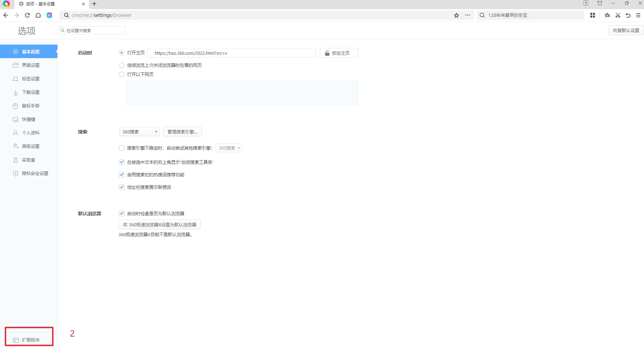
Task: Open 鼠标手势 in the sidebar
Action: [29, 106]
